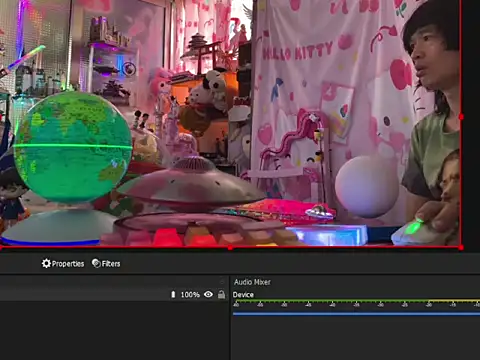Click the battery indicator icon beside 100%

point(173,294)
